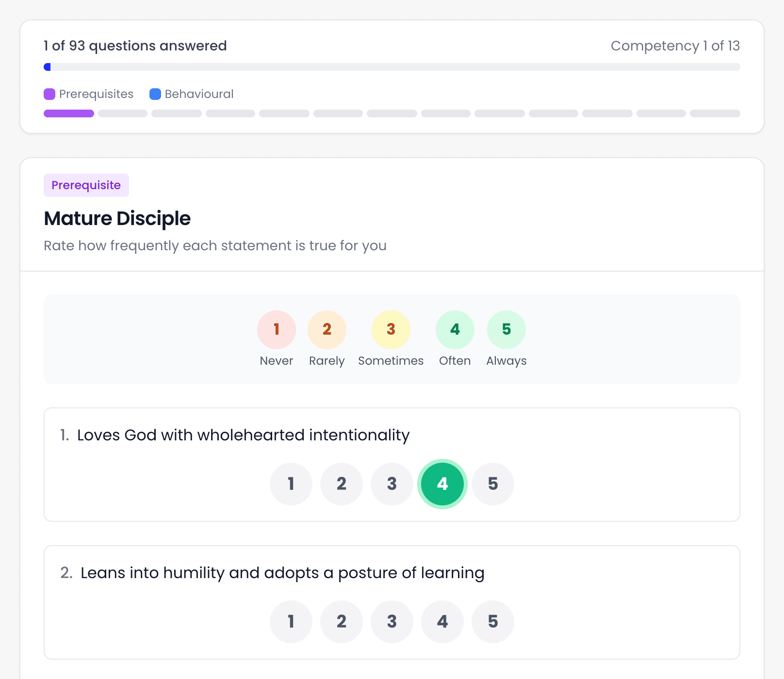Image resolution: width=784 pixels, height=679 pixels.
Task: Click the Rarely legend circle
Action: click(327, 330)
